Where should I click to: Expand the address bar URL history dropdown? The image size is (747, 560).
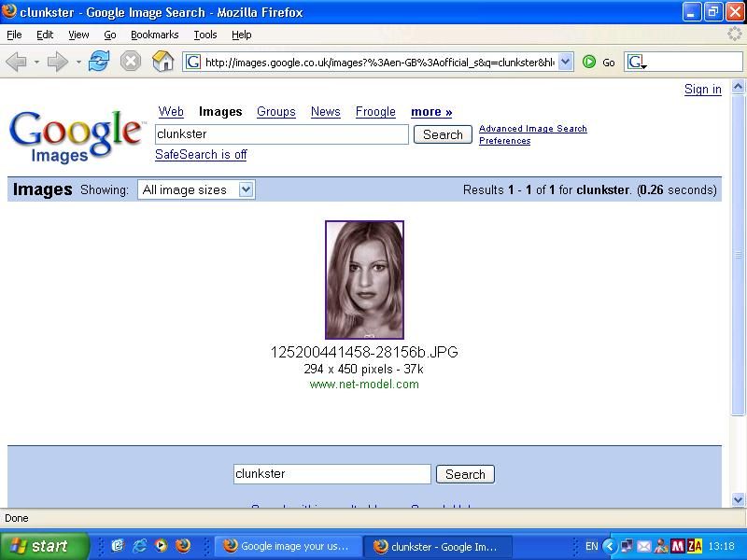coord(565,62)
